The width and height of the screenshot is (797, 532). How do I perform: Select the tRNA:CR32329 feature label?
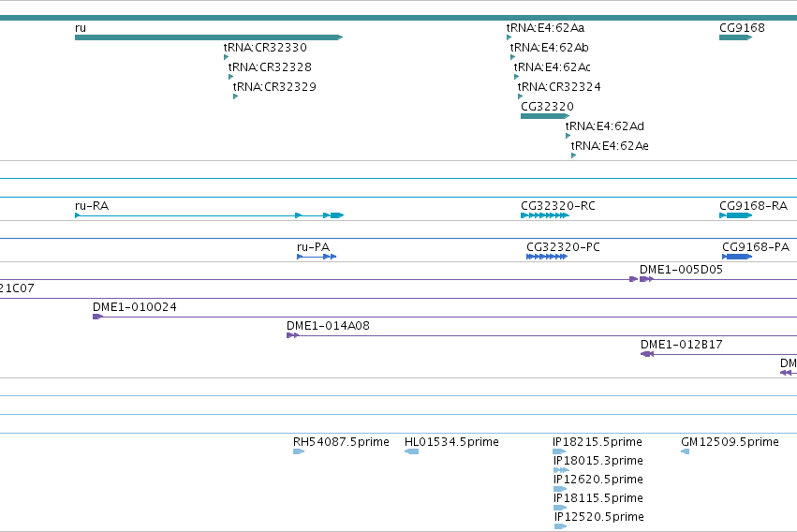[274, 87]
